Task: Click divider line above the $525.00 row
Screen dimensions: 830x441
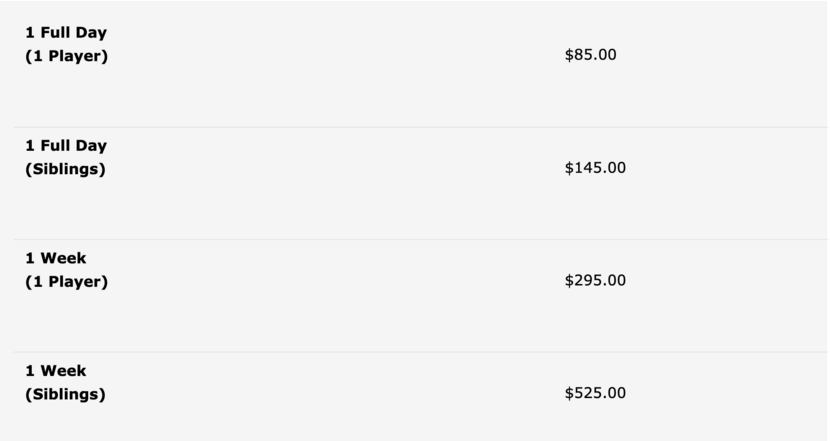Action: [x=421, y=352]
